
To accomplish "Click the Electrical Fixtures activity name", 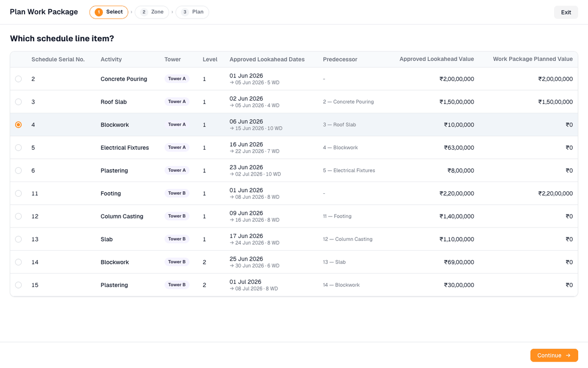I will [x=124, y=148].
